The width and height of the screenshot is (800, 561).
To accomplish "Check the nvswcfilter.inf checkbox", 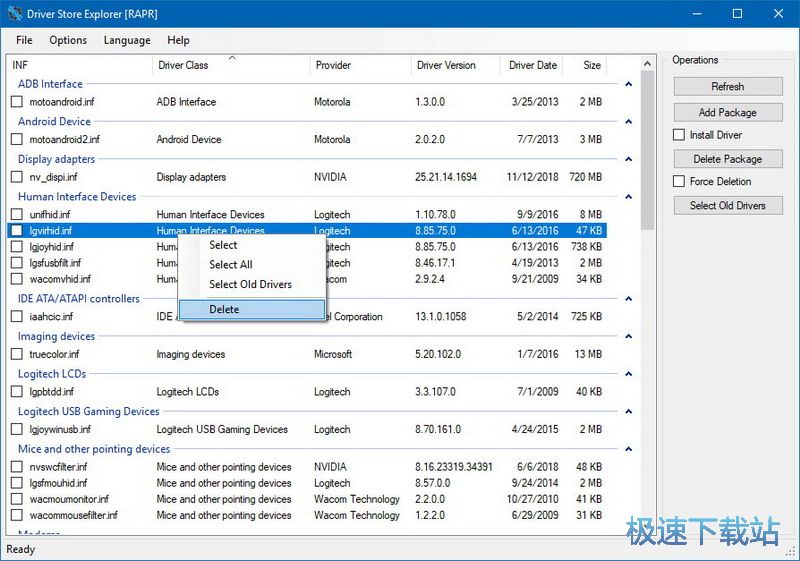I will click(x=17, y=467).
